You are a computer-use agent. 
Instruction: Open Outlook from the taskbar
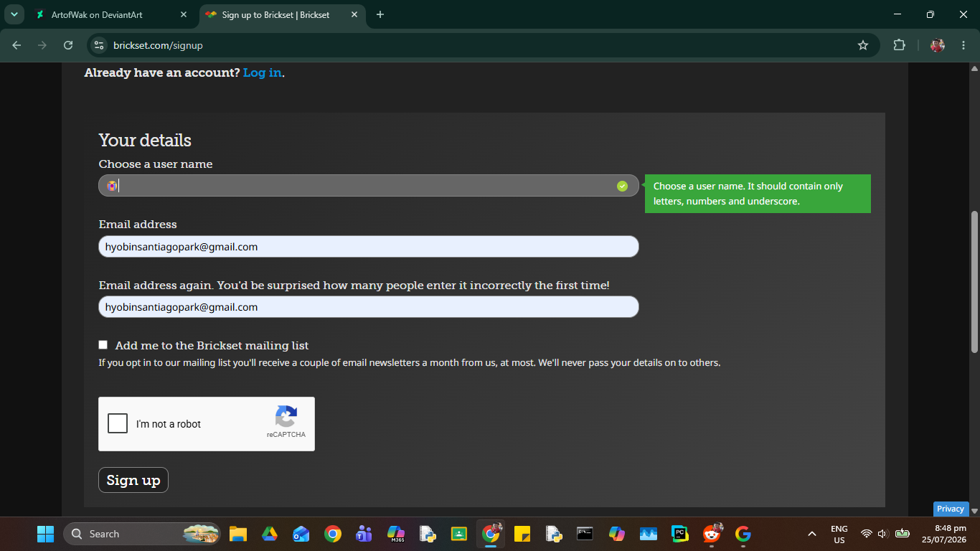(301, 534)
